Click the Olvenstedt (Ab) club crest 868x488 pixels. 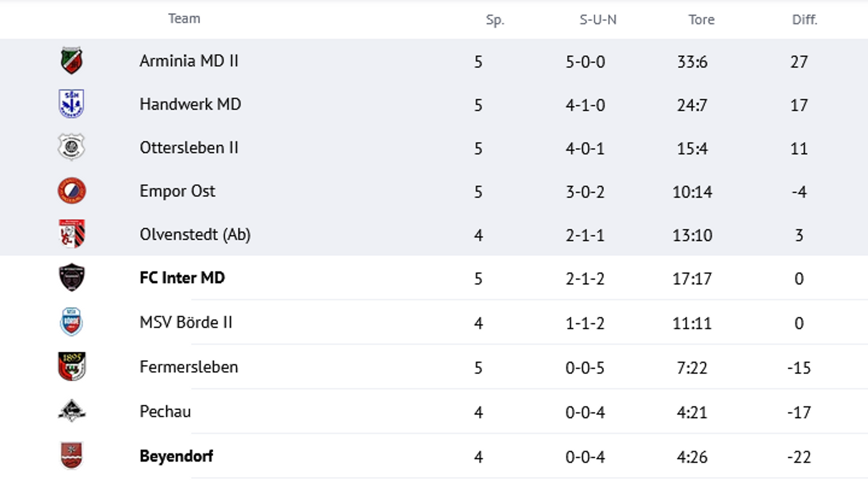pos(72,234)
